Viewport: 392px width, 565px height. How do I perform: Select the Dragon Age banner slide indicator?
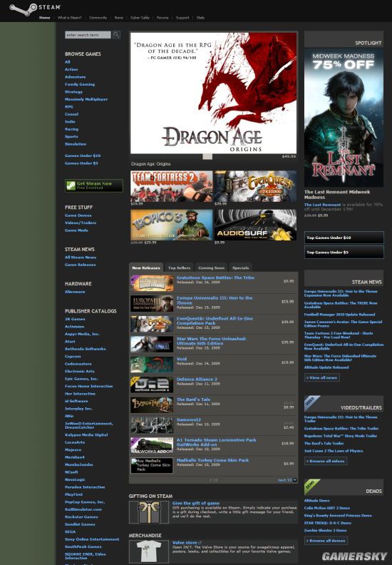click(x=207, y=156)
